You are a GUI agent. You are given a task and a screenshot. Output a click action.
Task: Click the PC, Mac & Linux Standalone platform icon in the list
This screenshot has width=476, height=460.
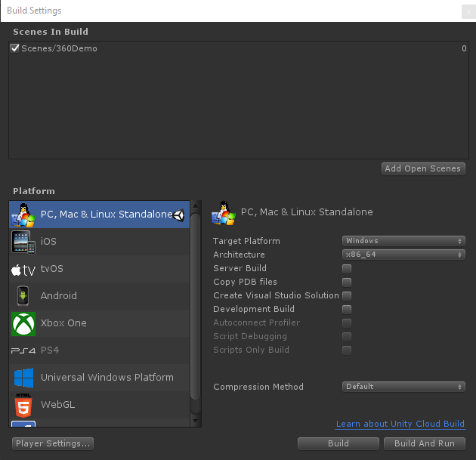coord(23,215)
